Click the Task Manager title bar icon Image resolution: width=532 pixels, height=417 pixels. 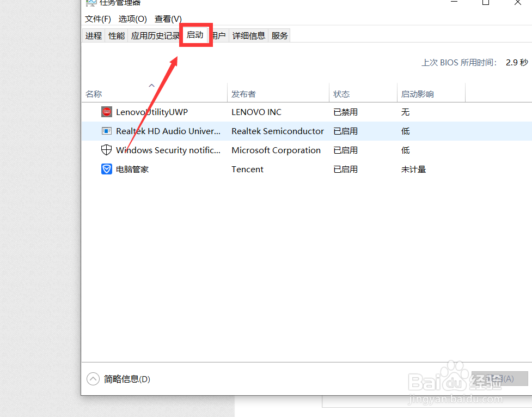pyautogui.click(x=91, y=3)
